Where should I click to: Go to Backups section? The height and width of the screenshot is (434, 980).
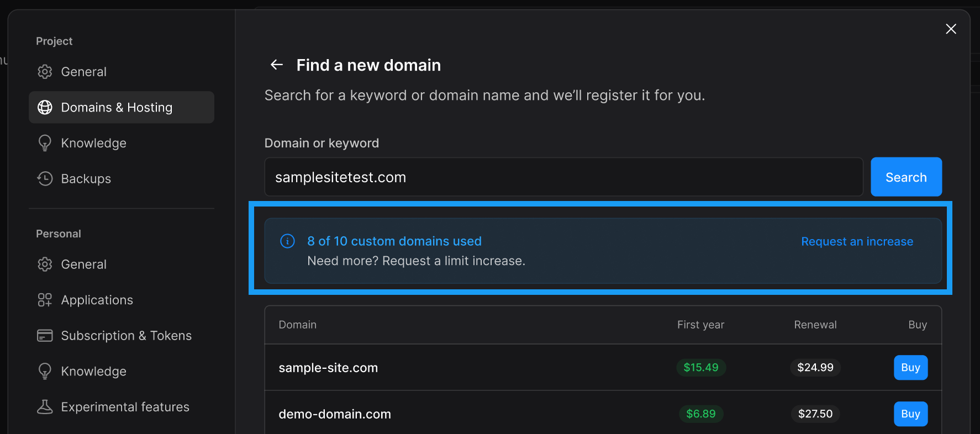click(x=86, y=179)
